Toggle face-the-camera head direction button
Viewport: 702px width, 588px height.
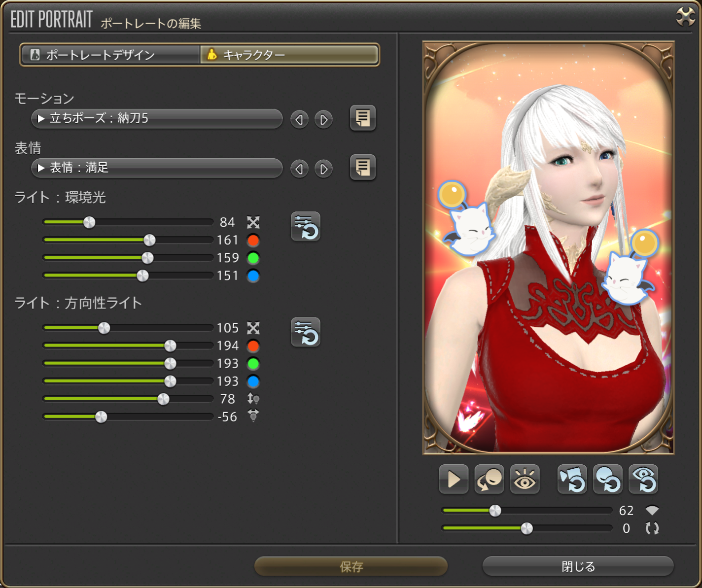489,479
